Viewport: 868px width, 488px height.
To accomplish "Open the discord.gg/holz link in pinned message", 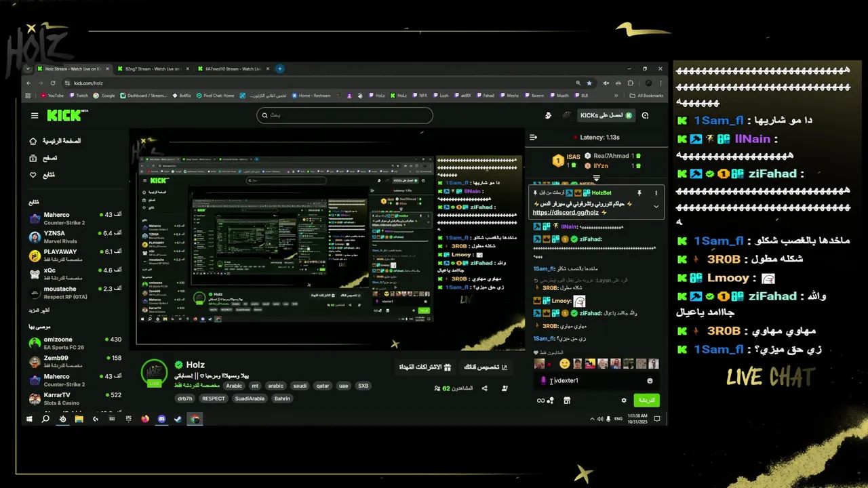I will pyautogui.click(x=565, y=212).
